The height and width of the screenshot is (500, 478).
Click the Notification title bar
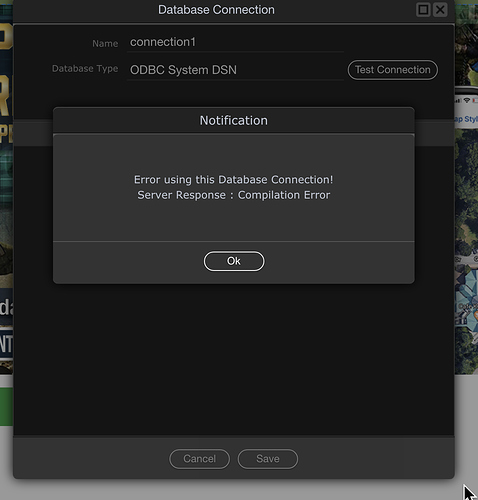click(234, 120)
